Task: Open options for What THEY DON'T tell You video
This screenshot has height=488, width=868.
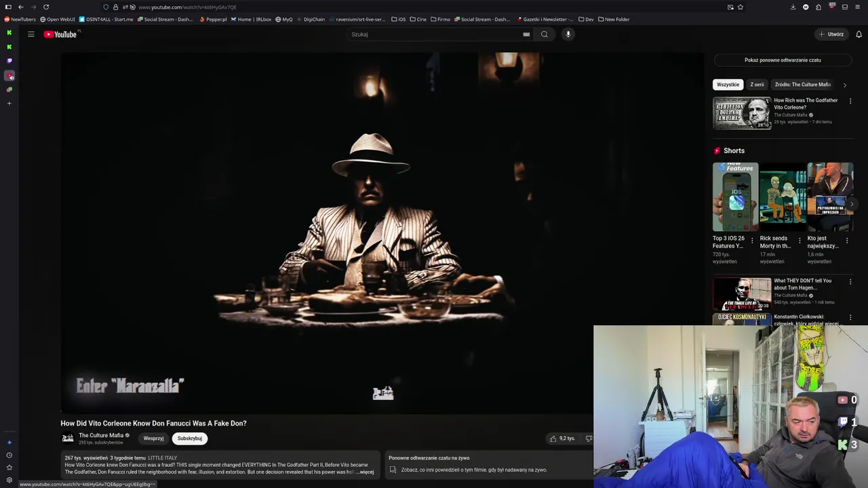Action: click(850, 281)
